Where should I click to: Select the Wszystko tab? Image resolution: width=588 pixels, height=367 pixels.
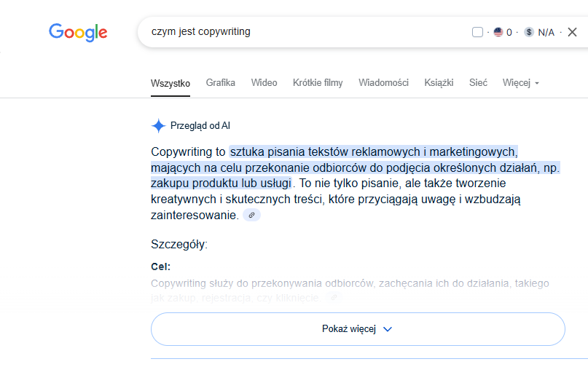[x=170, y=83]
